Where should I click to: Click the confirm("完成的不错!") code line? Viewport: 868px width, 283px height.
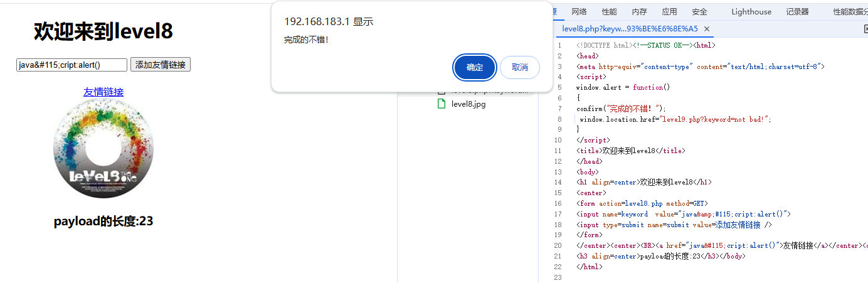[621, 109]
